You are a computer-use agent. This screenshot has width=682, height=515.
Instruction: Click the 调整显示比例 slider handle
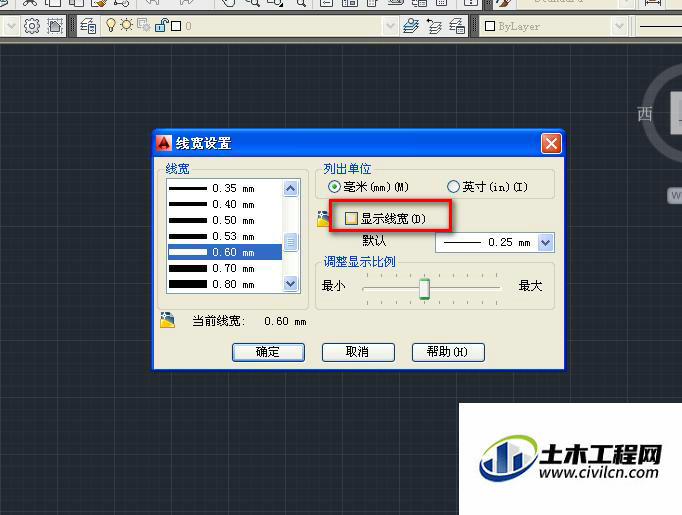[425, 288]
